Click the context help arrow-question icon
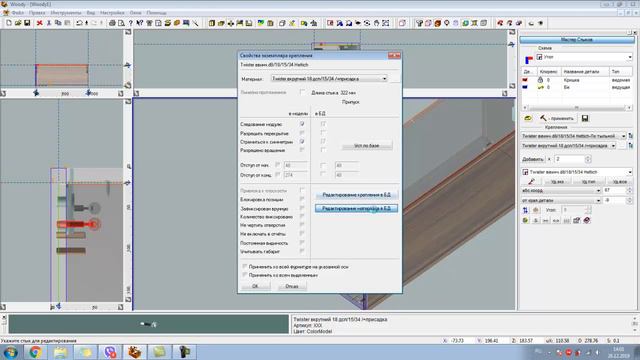The height and width of the screenshot is (360, 640). coord(140,23)
